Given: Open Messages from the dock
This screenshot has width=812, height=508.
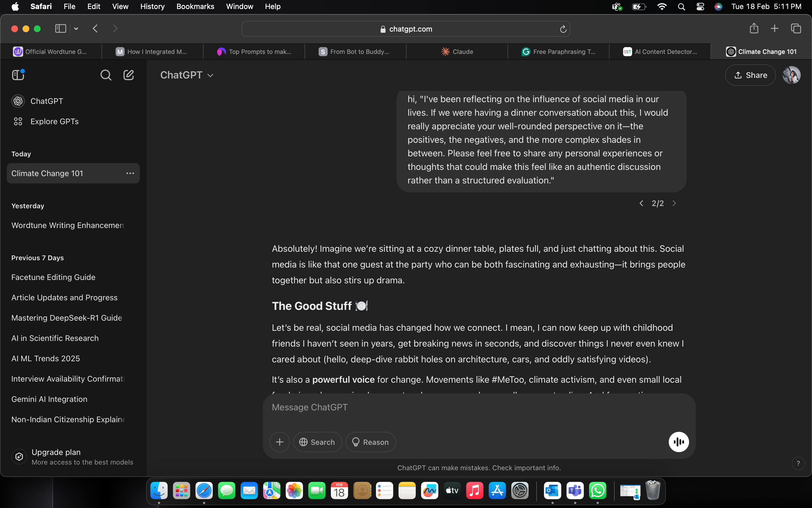Looking at the screenshot, I should click(x=226, y=491).
